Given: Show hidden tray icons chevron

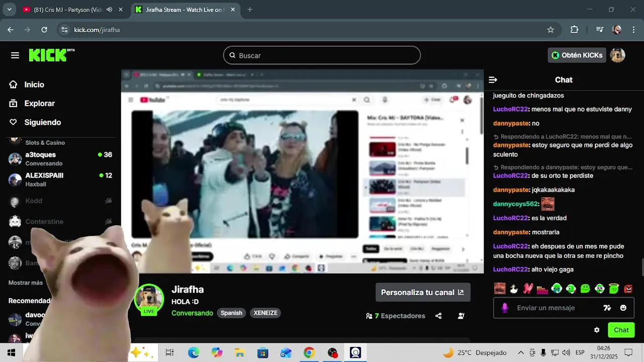Looking at the screenshot, I should 521,353.
